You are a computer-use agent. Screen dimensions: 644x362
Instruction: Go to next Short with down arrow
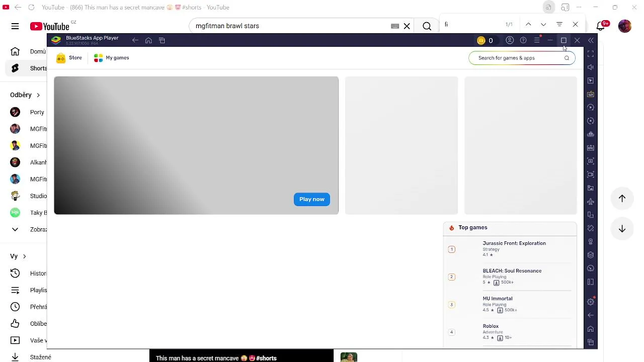[x=622, y=228]
